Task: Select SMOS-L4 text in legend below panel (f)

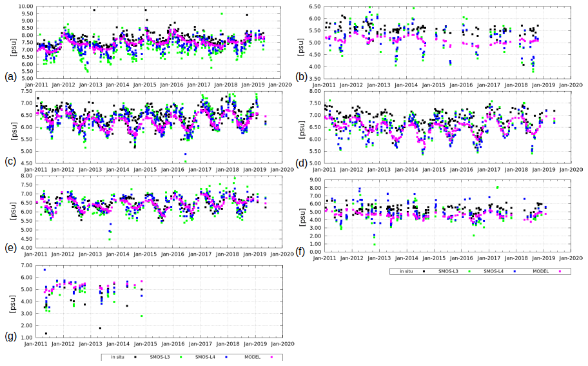Action: click(495, 272)
